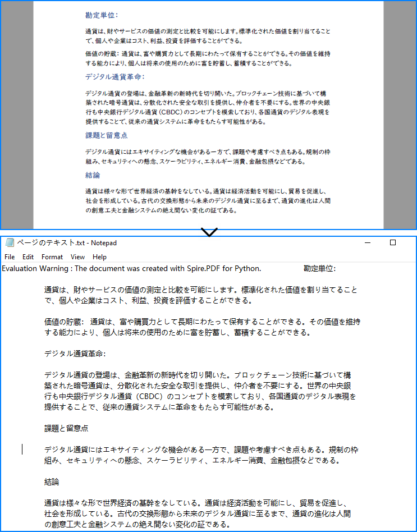
Task: Click the '課題と留意点' heading in PDF page
Action: pyautogui.click(x=106, y=136)
